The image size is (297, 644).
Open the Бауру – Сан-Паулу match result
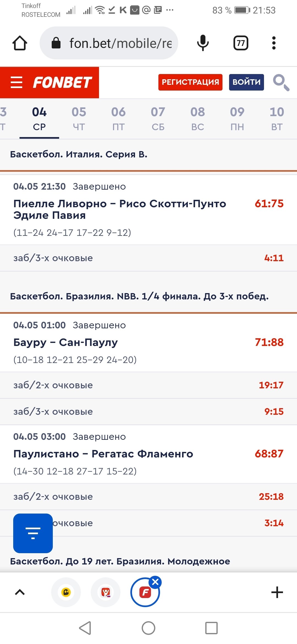tap(66, 343)
